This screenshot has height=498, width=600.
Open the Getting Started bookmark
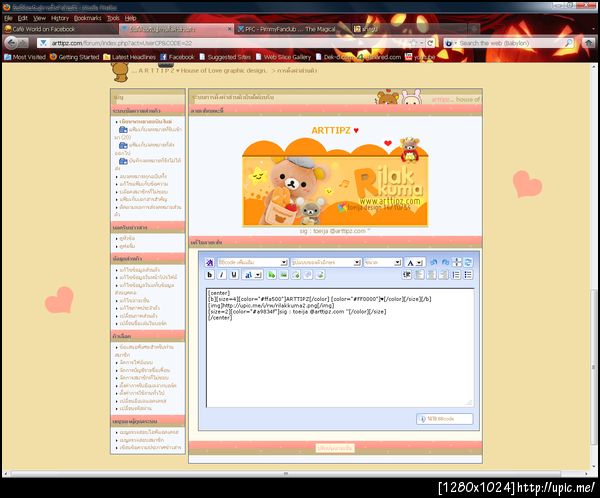[74, 57]
